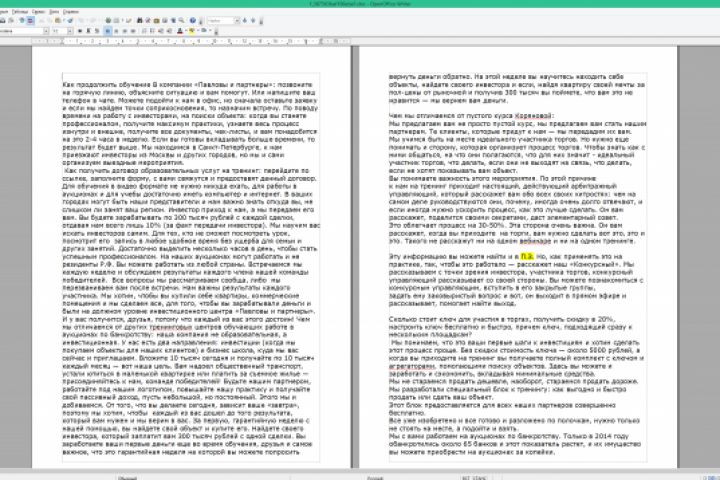This screenshot has width=720, height=480.
Task: Justify the paragraph
Action: click(x=133, y=31)
